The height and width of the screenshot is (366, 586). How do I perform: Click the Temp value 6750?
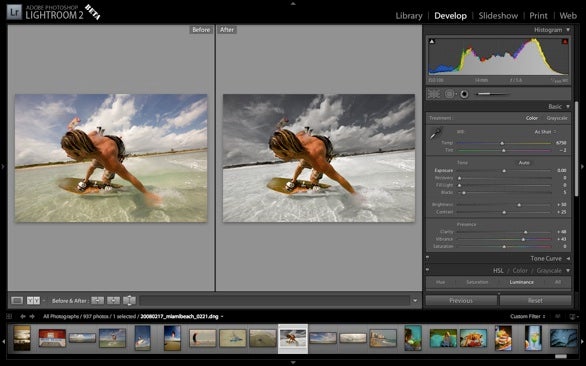pyautogui.click(x=561, y=143)
